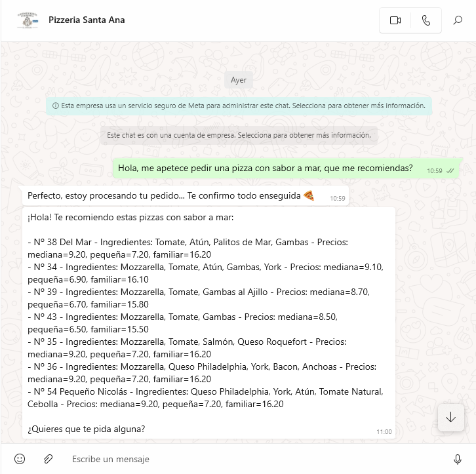Click the text '¿Quieres que te pida alguna?'
Screen dimensions: 476x474
(x=86, y=429)
